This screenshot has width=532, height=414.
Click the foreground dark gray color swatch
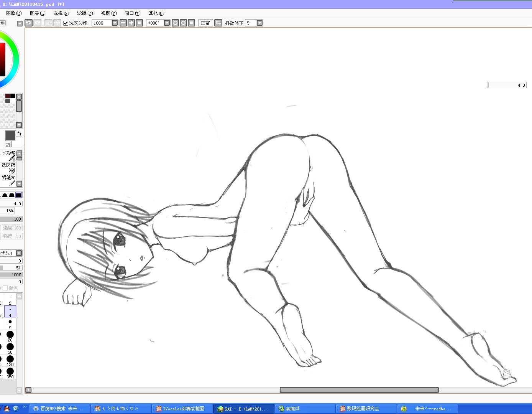[x=11, y=135]
